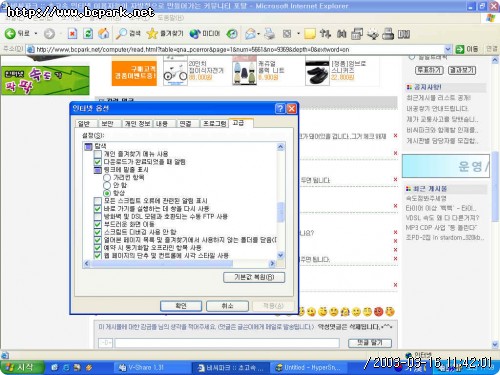Click the settings list horizontal scroll thumb

tap(162, 264)
